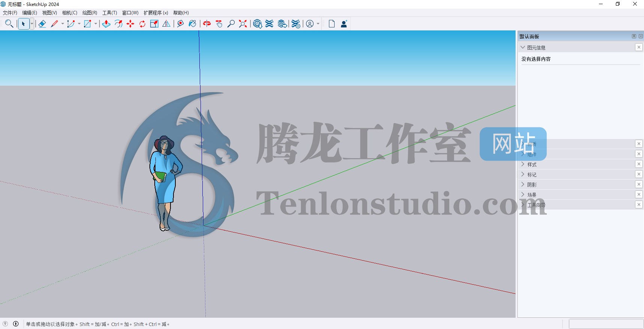The image size is (644, 329).
Task: Expand the 样式 panel section
Action: click(x=523, y=164)
